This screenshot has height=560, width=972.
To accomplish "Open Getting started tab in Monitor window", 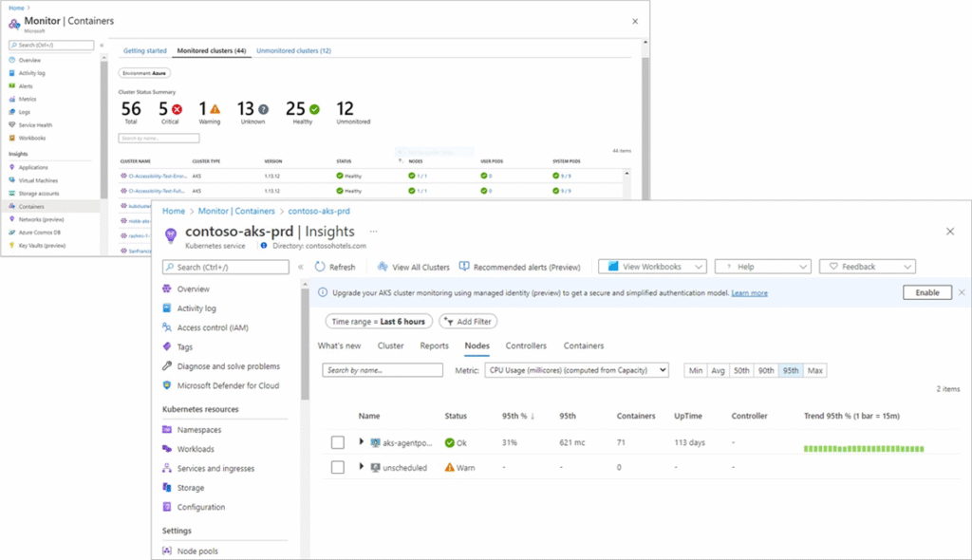I will [x=144, y=51].
